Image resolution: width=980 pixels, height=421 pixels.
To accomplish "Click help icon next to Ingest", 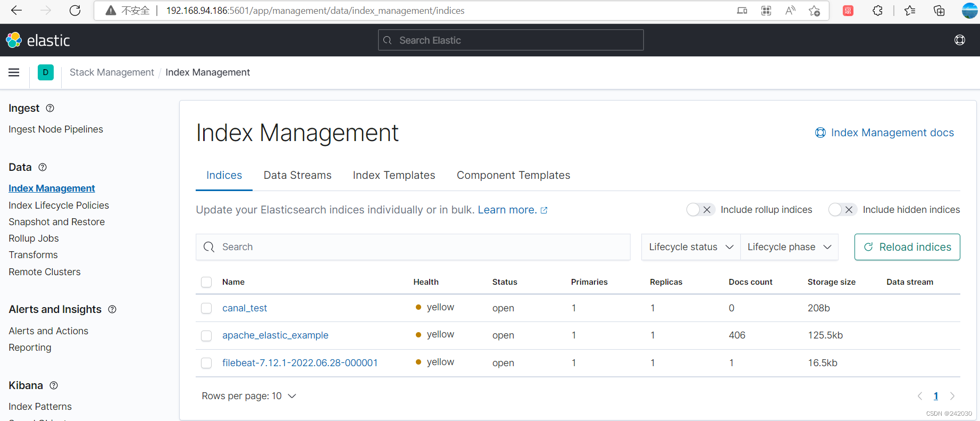I will point(50,108).
